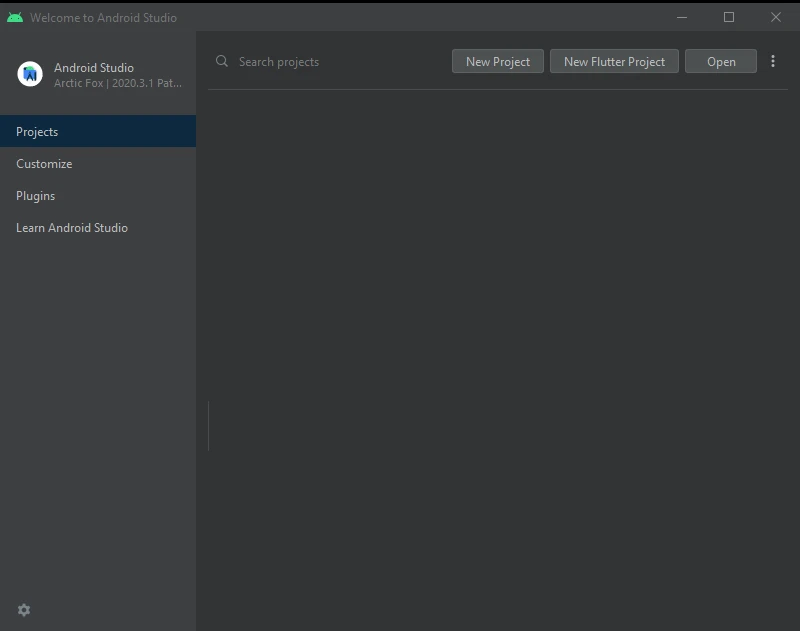800x631 pixels.
Task: Create a New Flutter Project
Action: [614, 61]
